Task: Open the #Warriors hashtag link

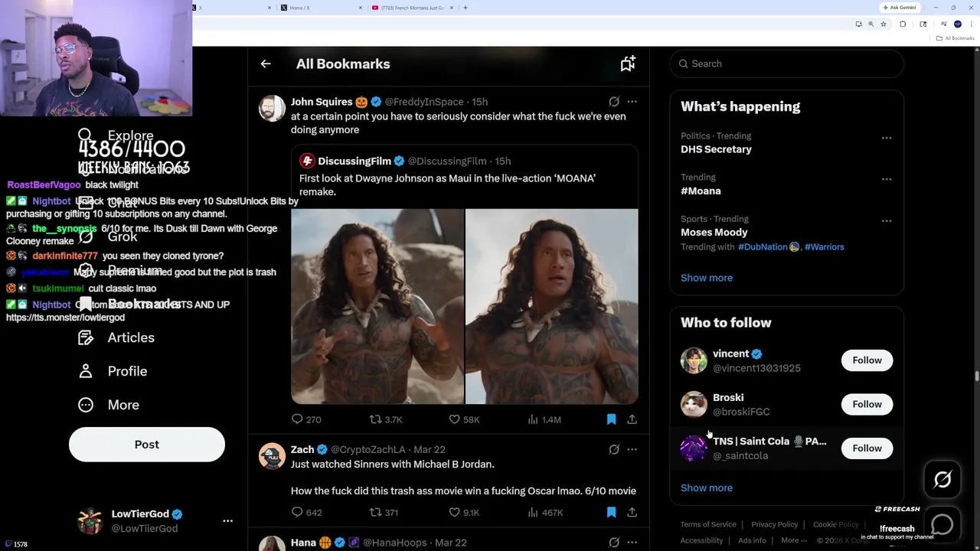Action: pos(824,247)
